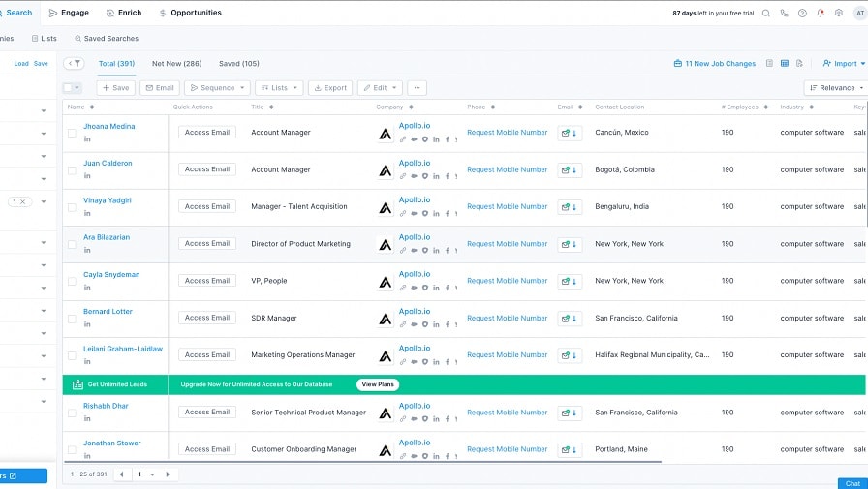Check the box for Ara Bilazarian
The image size is (868, 489).
72,244
